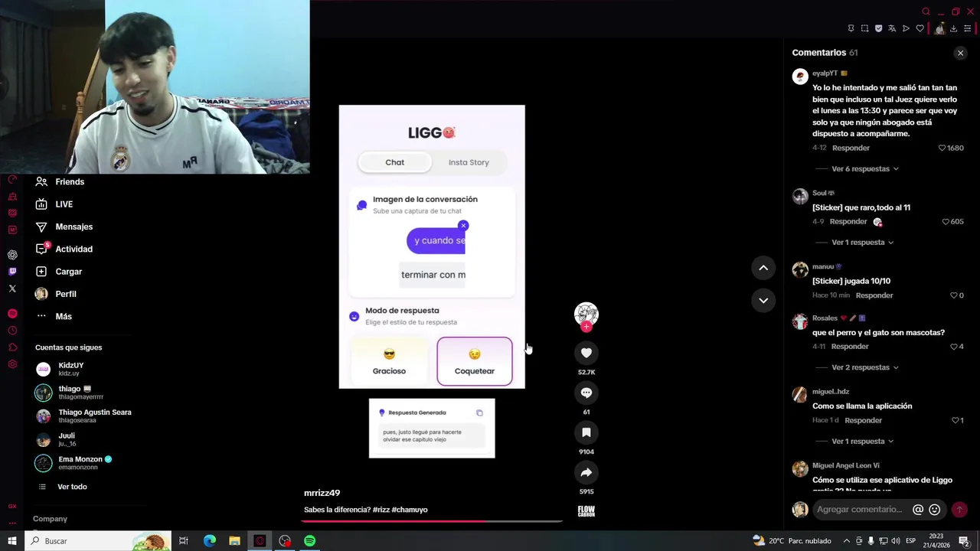Viewport: 980px width, 551px height.
Task: Like eyalpYT's comment with 1680 likes
Action: (x=942, y=148)
